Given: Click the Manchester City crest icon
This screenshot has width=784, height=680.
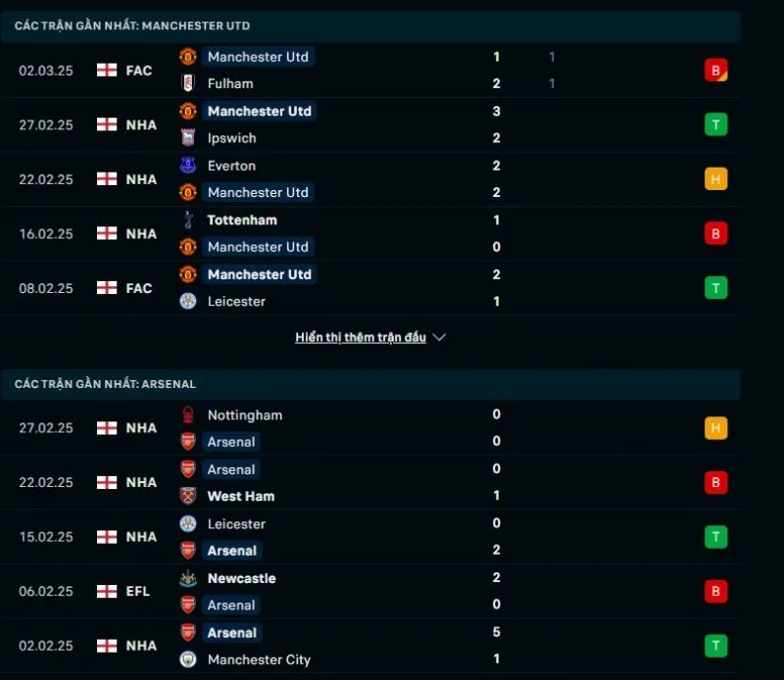Looking at the screenshot, I should pos(188,659).
